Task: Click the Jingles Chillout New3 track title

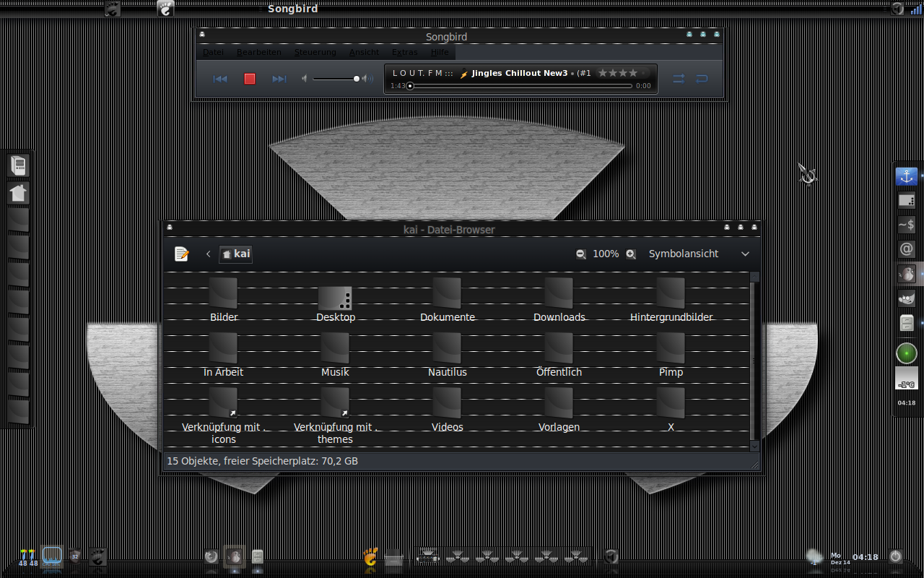Action: 520,73
